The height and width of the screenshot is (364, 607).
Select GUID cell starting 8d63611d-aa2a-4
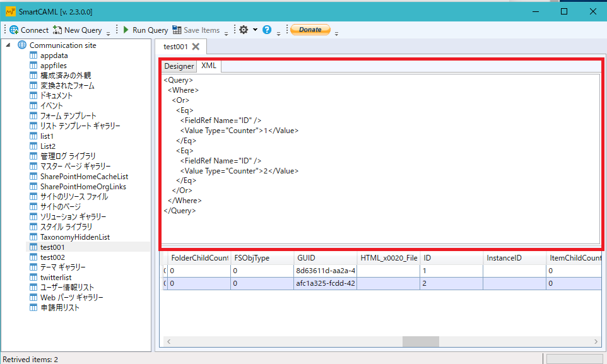pyautogui.click(x=325, y=271)
